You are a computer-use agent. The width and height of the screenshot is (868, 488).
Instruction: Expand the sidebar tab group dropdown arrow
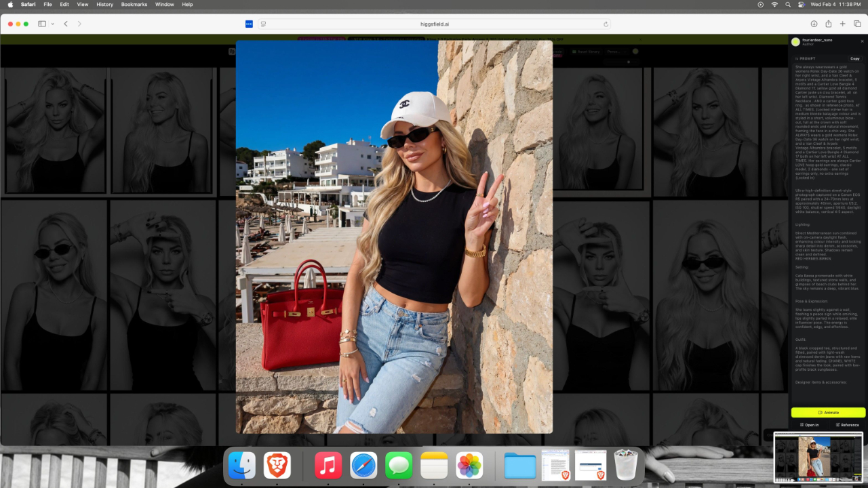[x=52, y=24]
